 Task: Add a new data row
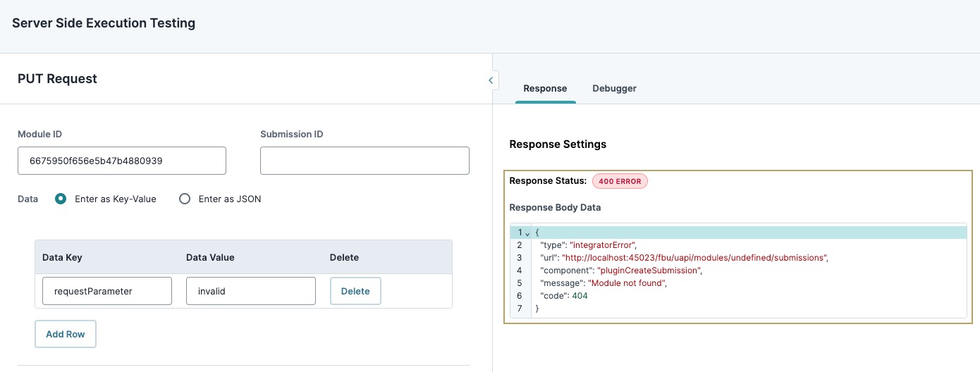coord(66,334)
